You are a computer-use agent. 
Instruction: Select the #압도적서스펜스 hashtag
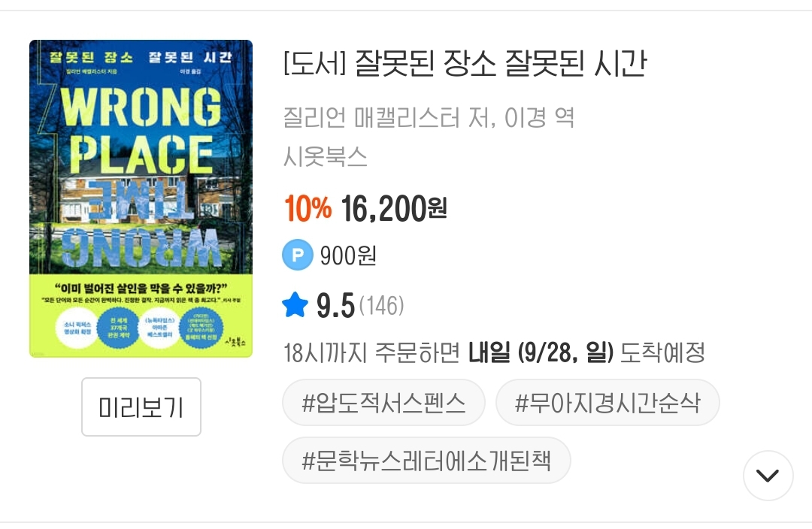[x=383, y=404]
